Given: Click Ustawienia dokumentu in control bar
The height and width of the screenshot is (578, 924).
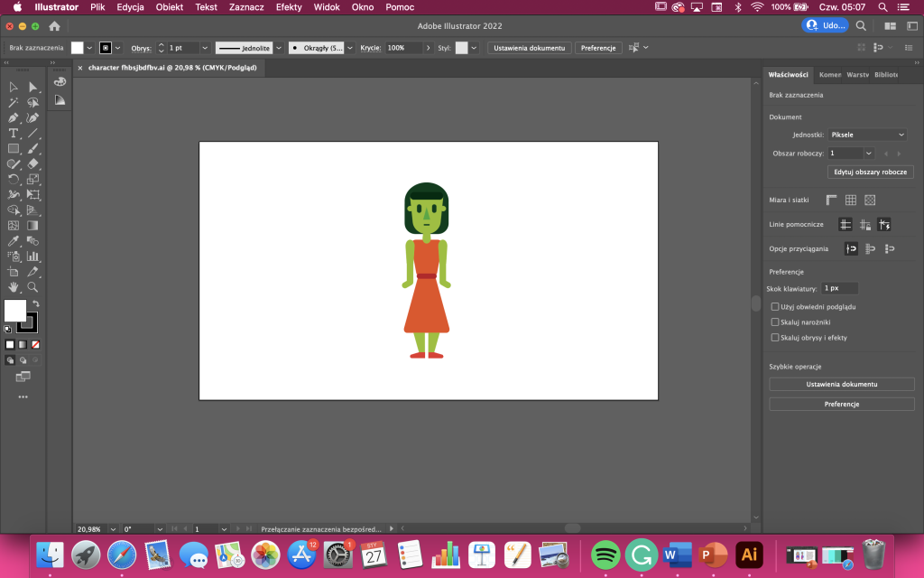Looking at the screenshot, I should point(529,48).
